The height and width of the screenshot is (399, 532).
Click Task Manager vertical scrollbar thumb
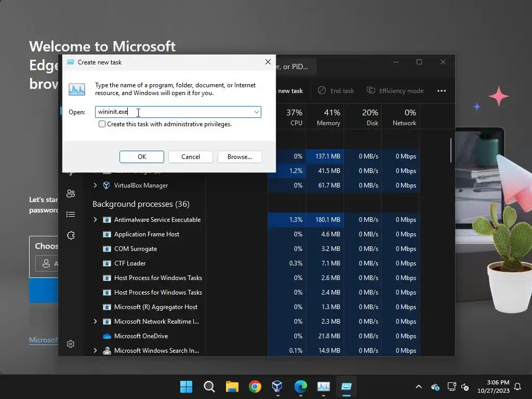coord(451,150)
